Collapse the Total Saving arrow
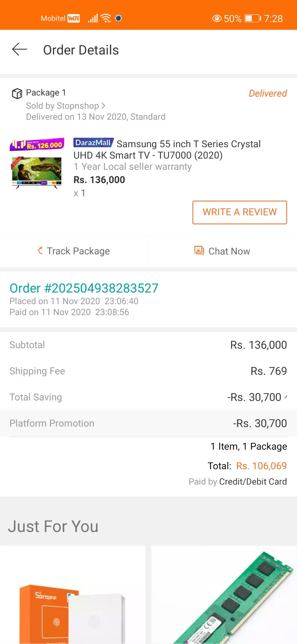Image resolution: width=297 pixels, height=644 pixels. tap(286, 397)
